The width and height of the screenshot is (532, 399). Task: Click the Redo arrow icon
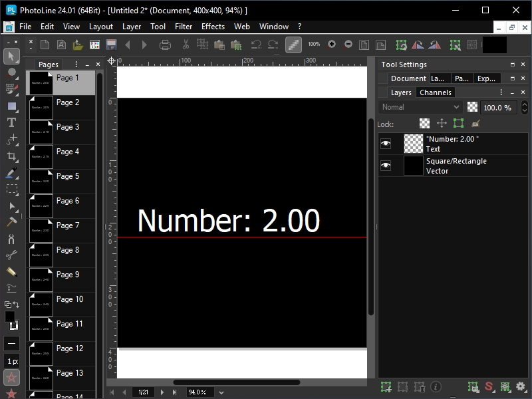[273, 45]
